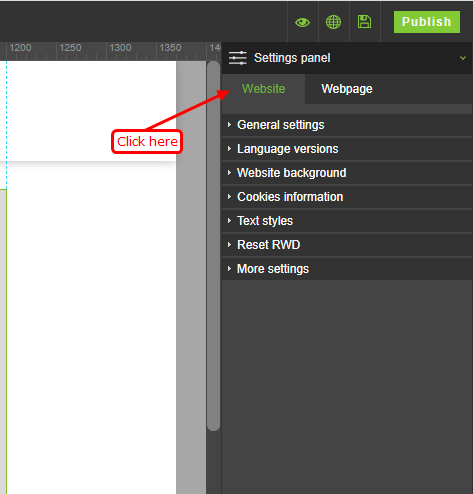Expand Website background section
This screenshot has height=494, width=473.
[347, 173]
